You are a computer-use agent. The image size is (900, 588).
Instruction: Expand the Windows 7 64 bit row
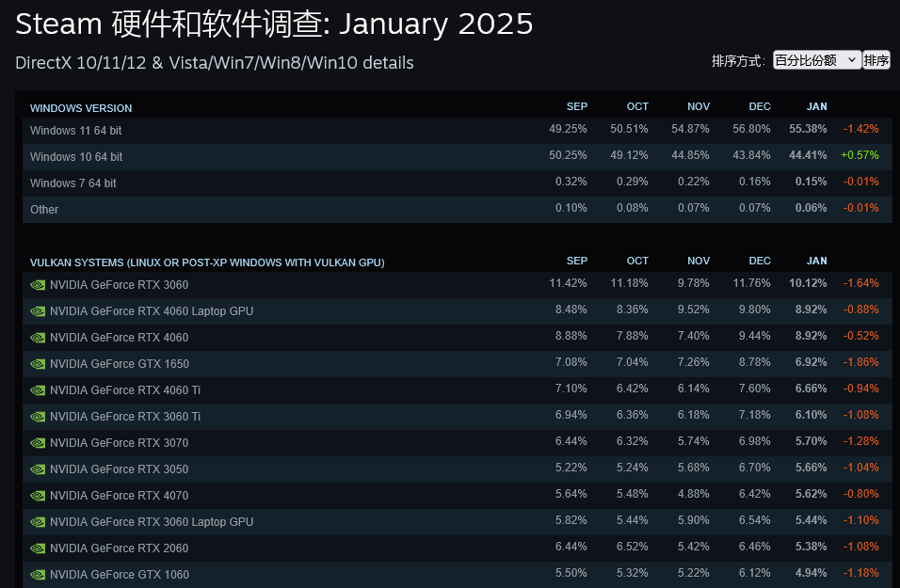click(x=72, y=183)
